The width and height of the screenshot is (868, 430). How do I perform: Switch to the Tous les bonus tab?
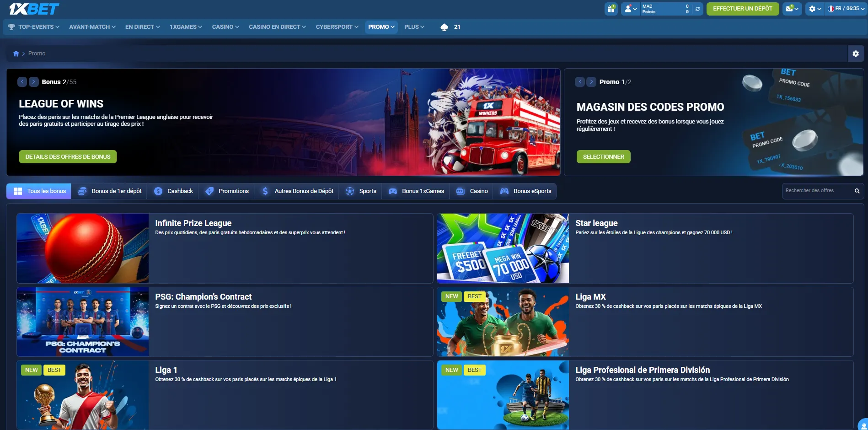(x=38, y=191)
